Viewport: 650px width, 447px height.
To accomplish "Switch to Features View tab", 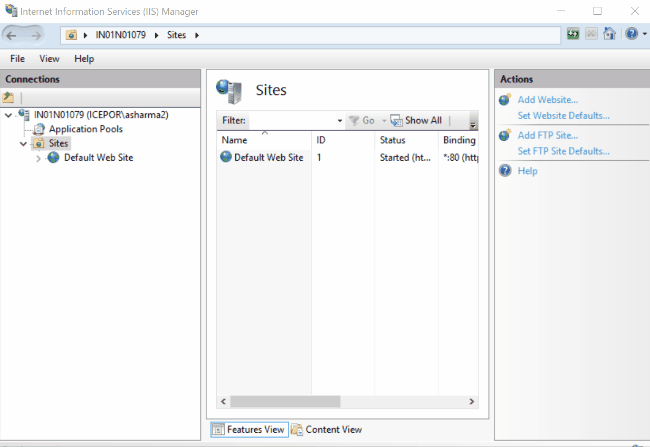I will [249, 430].
